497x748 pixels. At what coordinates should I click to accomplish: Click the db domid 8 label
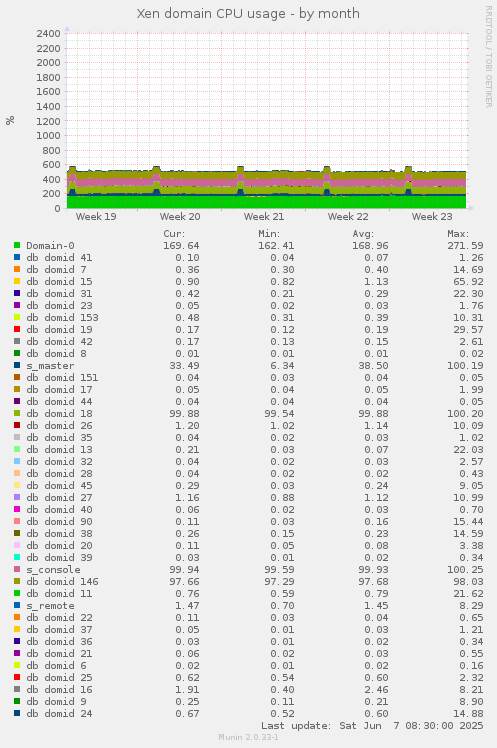click(x=56, y=353)
